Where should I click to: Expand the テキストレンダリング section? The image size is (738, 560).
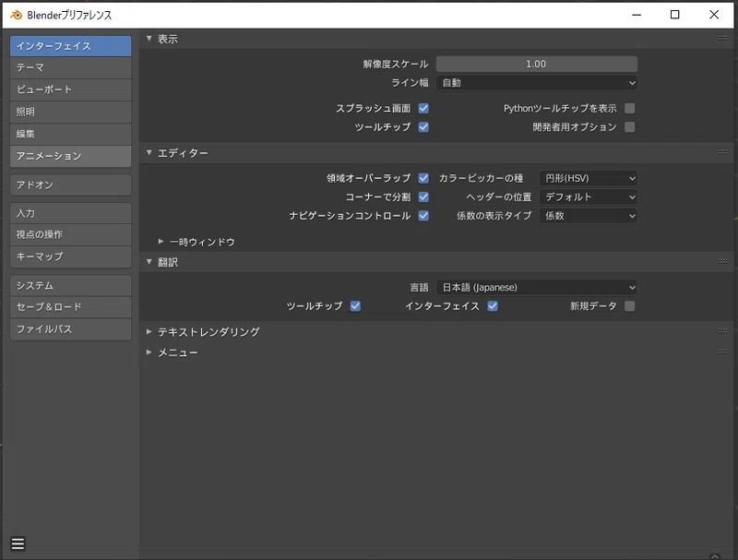coord(149,332)
